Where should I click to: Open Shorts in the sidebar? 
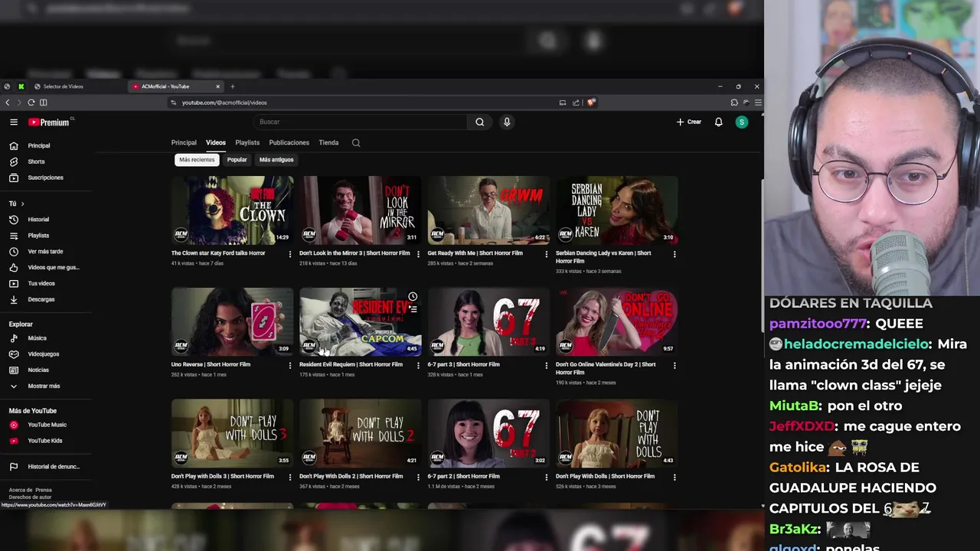pos(36,161)
